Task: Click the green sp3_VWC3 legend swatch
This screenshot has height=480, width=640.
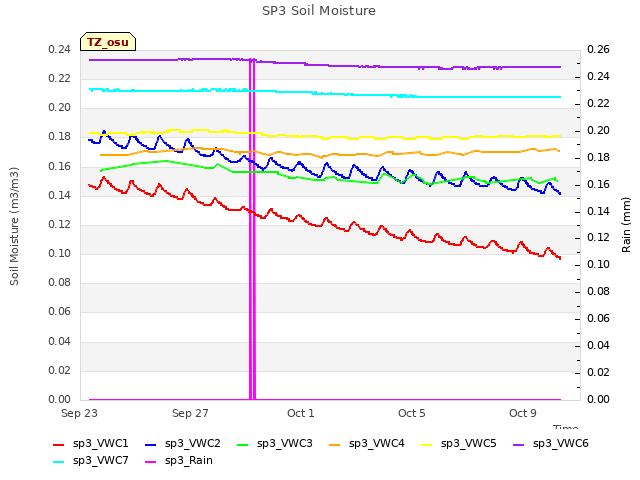Action: tap(243, 445)
